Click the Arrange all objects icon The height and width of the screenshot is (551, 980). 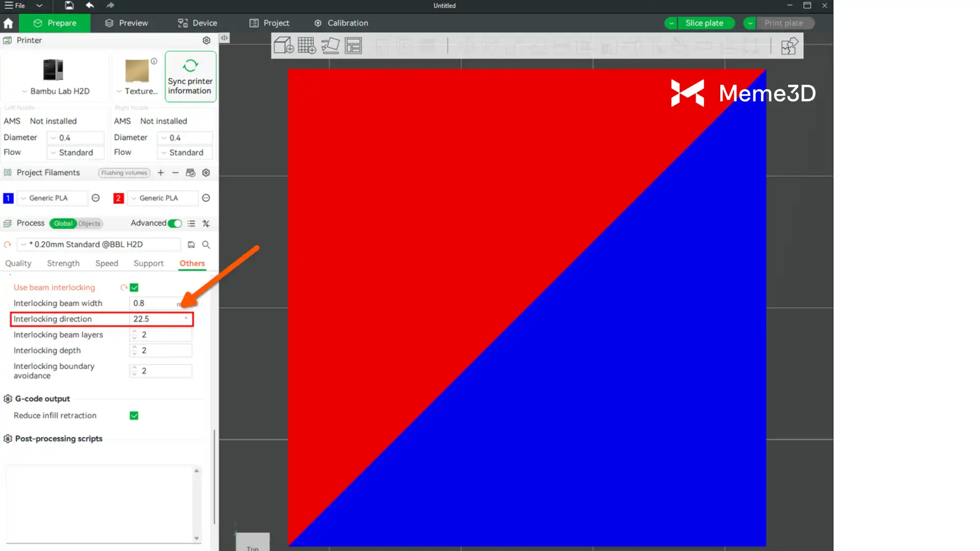(353, 46)
